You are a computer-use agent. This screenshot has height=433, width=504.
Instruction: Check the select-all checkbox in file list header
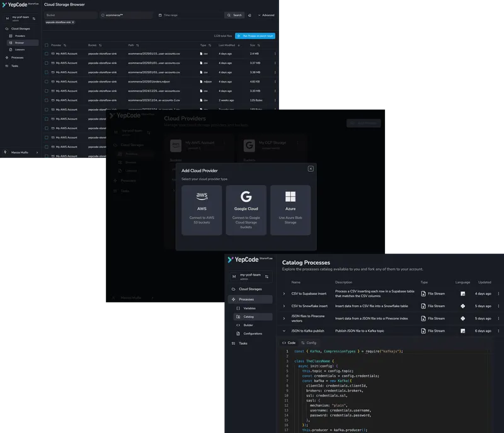pyautogui.click(x=47, y=45)
